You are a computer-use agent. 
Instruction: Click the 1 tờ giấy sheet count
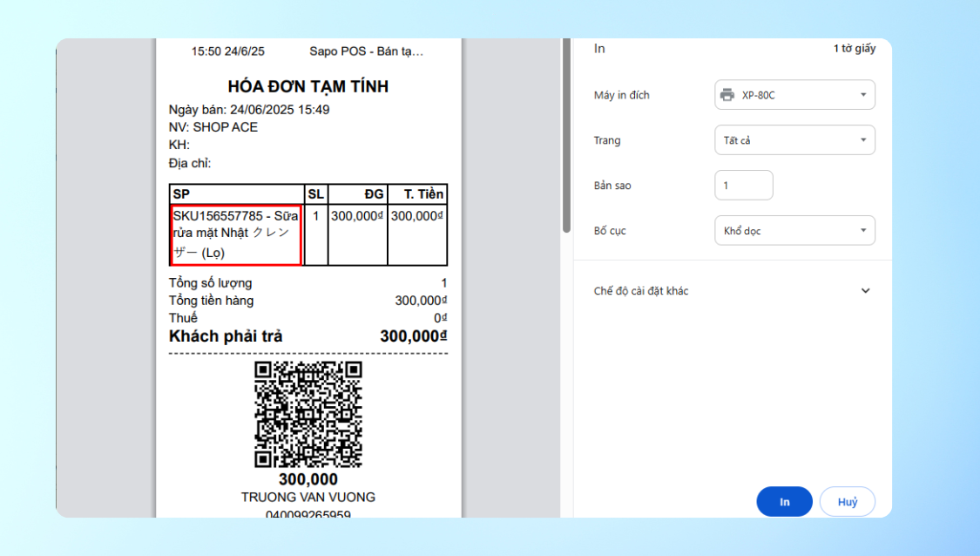[x=855, y=48]
